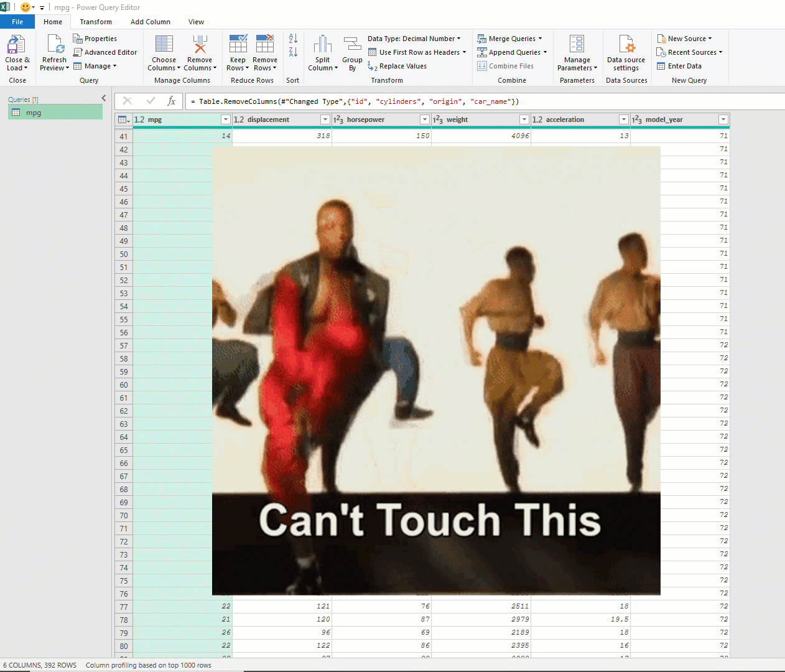Open the Advanced Editor

tap(105, 52)
